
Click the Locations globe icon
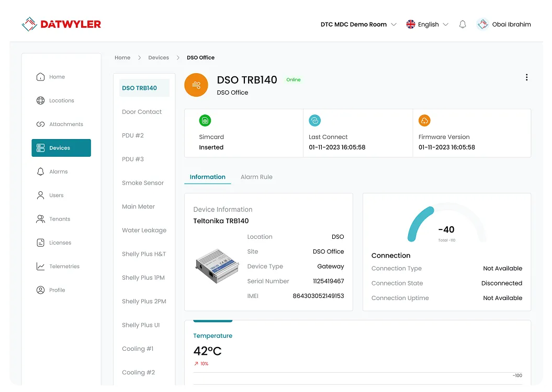(40, 100)
